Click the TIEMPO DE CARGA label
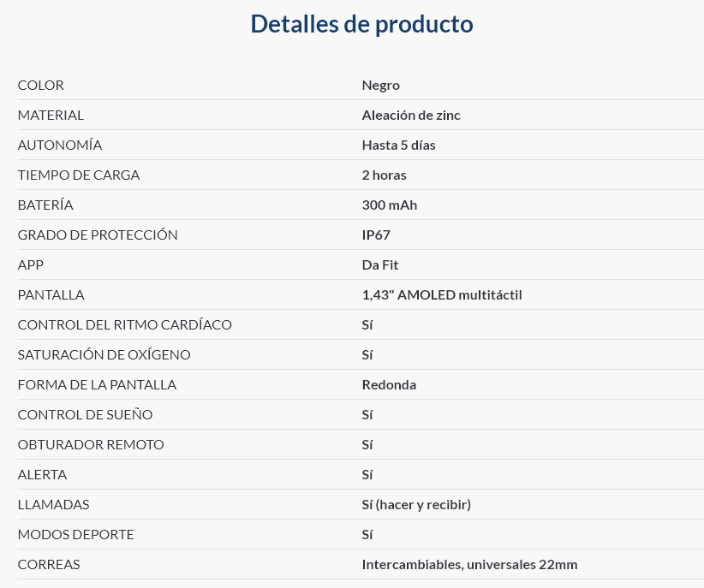704x588 pixels. tap(79, 175)
